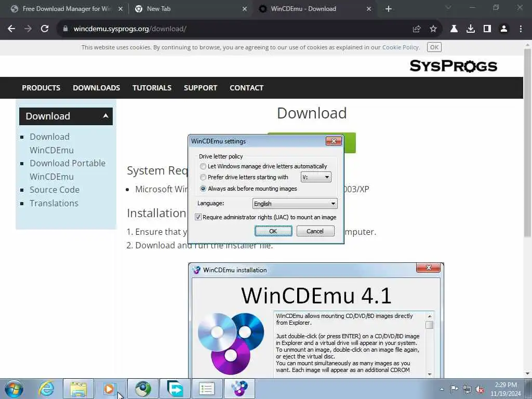Image resolution: width=532 pixels, height=399 pixels.
Task: Open Download Portable WinCDEmu link
Action: [68, 170]
